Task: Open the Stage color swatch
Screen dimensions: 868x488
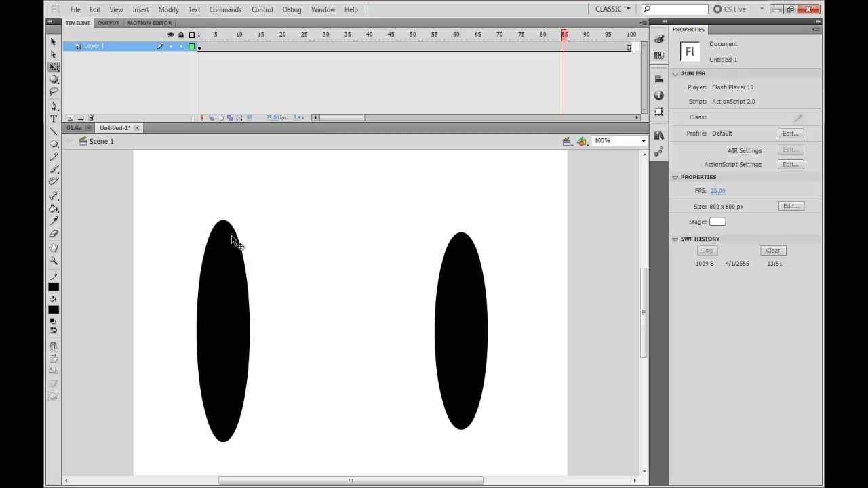Action: coord(717,222)
